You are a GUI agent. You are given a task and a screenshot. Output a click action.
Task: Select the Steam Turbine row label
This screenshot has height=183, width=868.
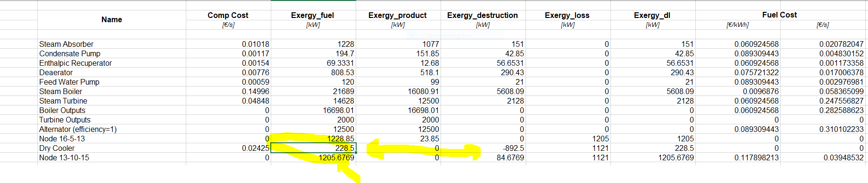(x=112, y=101)
